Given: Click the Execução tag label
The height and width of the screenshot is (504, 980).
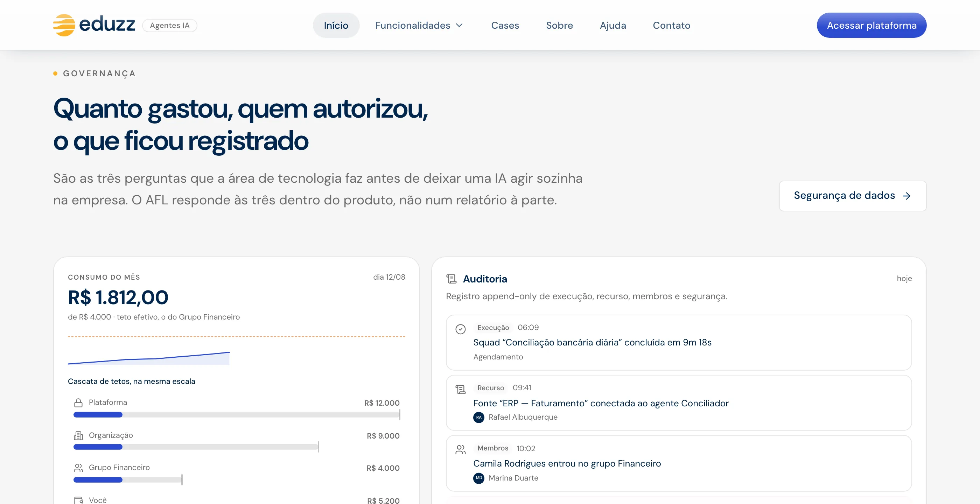Looking at the screenshot, I should (493, 328).
